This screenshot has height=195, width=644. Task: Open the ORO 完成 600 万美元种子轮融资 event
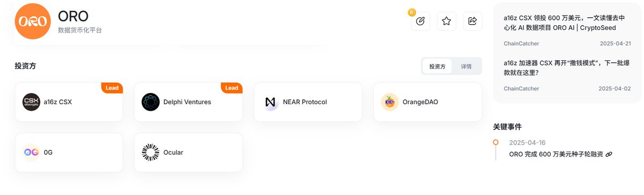tap(556, 154)
